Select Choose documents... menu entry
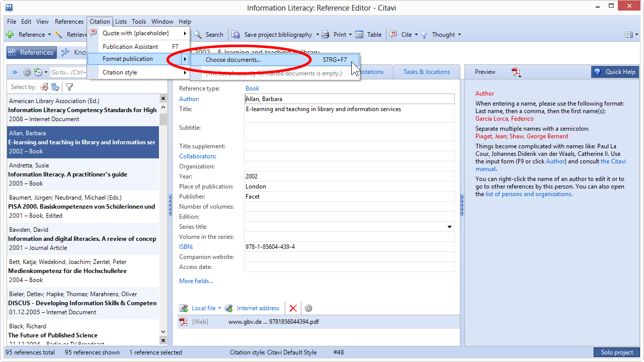The image size is (644, 362). point(275,60)
